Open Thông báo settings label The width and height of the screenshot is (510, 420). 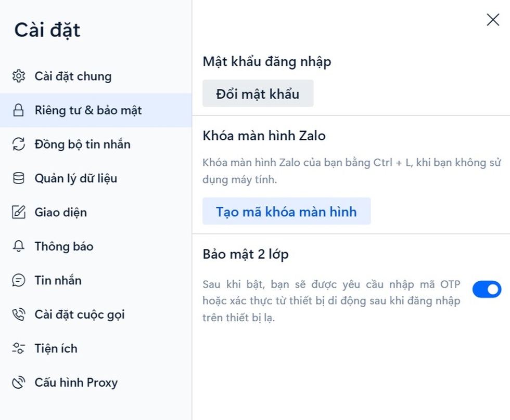coord(64,246)
